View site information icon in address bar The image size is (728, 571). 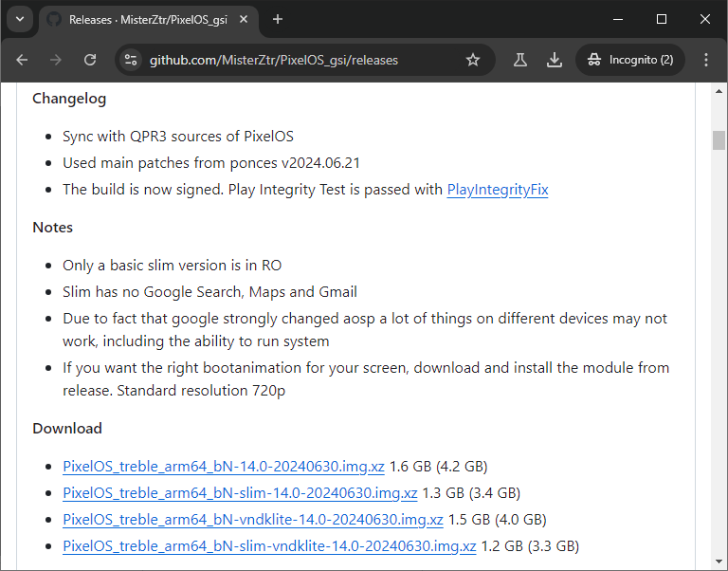[x=131, y=60]
